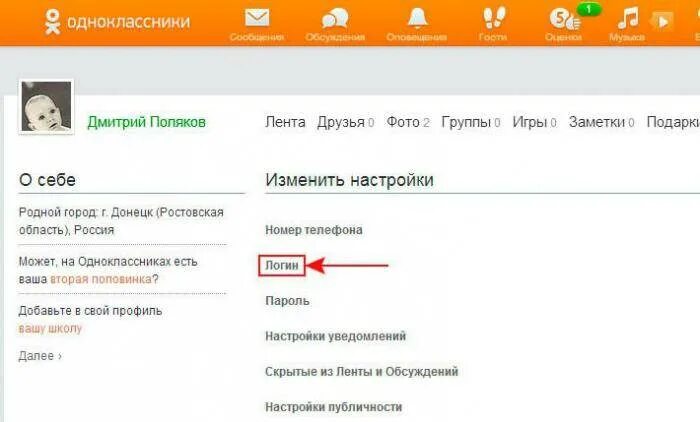Click the Odnoklassniki logo icon
The height and width of the screenshot is (422, 700).
[53, 21]
